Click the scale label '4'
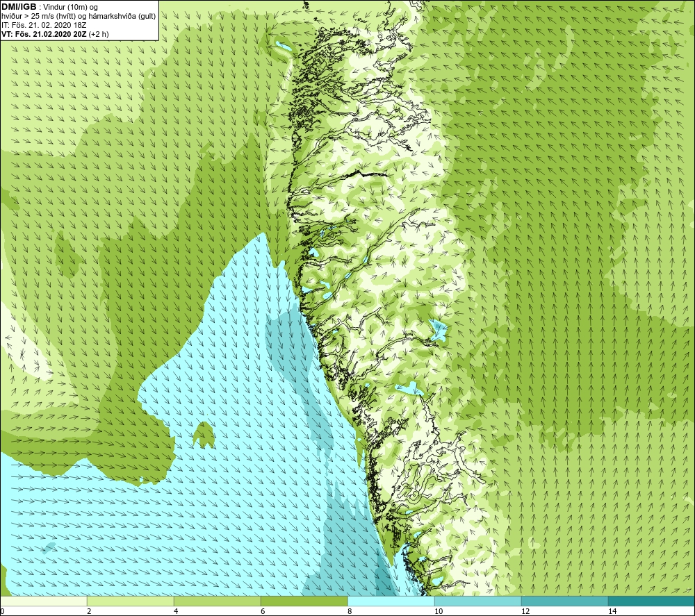The image size is (695, 616). pos(176,611)
